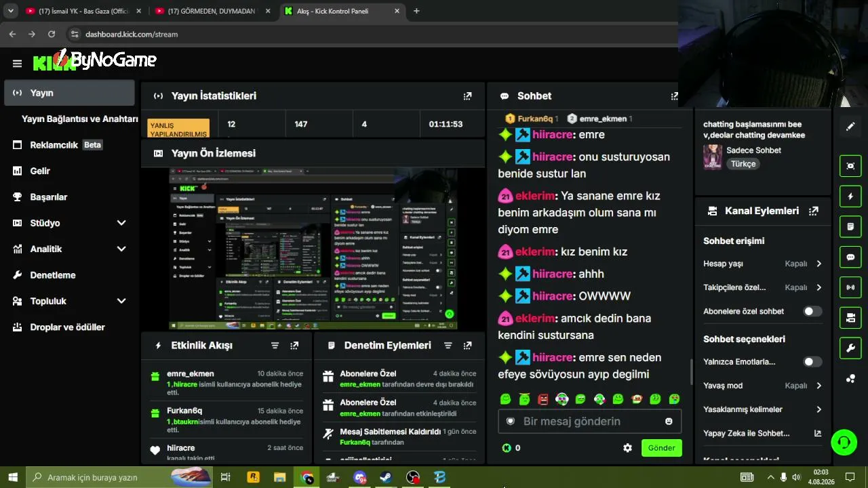Go back in browser history
The height and width of the screenshot is (488, 868).
(12, 34)
